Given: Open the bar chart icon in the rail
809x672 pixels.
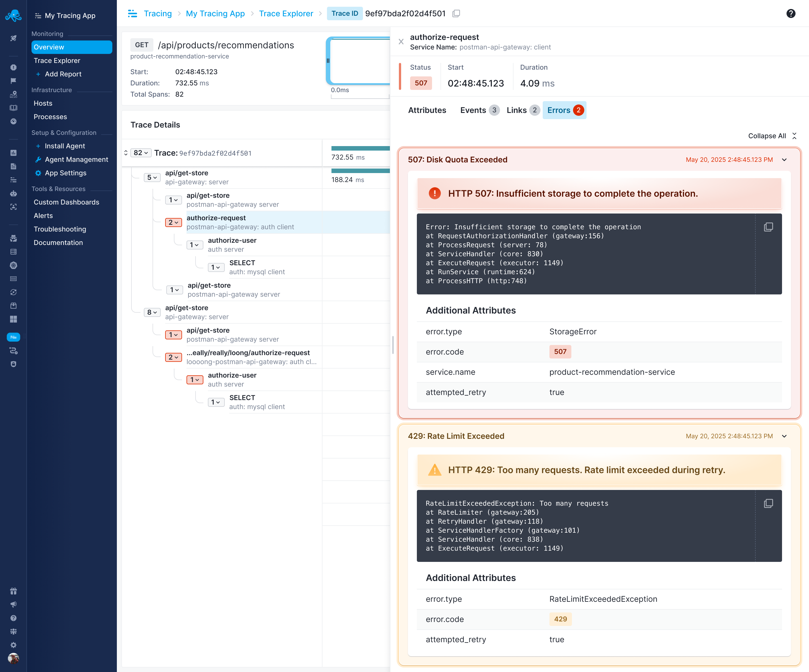Looking at the screenshot, I should pos(13,153).
